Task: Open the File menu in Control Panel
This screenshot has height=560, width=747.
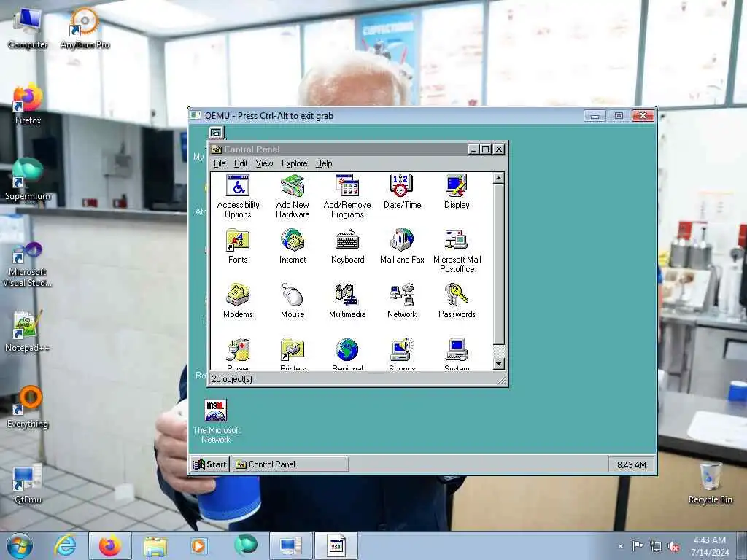Action: [220, 163]
